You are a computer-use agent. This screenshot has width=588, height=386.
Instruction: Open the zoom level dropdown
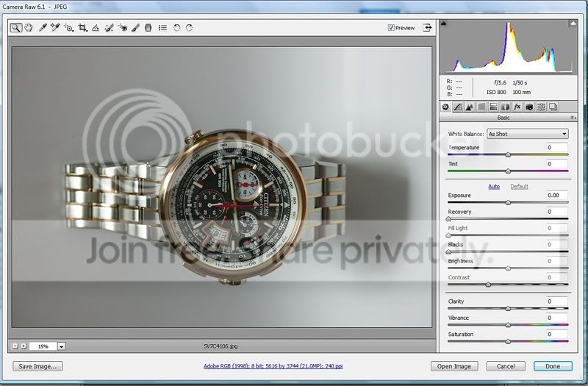click(x=62, y=346)
